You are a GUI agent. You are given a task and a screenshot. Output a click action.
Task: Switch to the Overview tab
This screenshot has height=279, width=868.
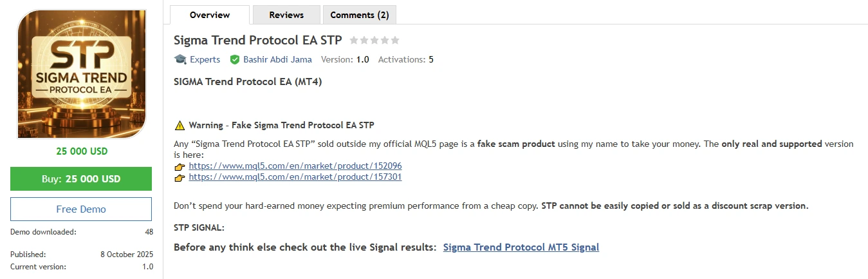click(210, 15)
